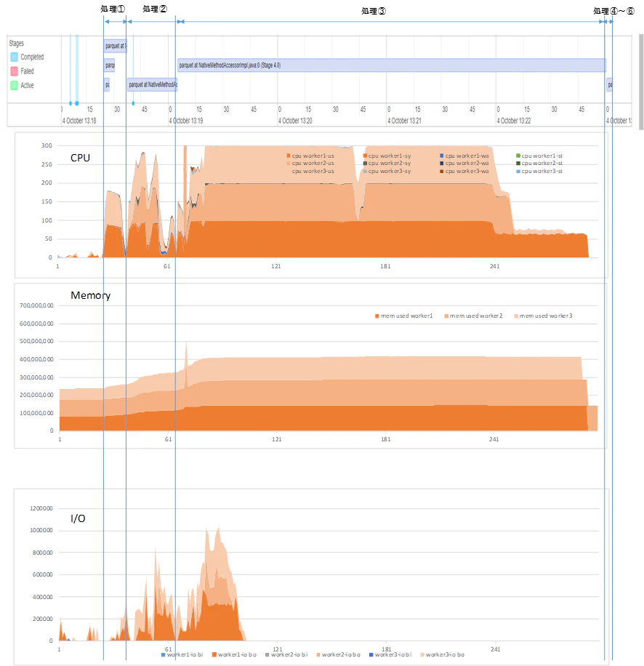The image size is (644, 666).
Task: Select the I/O chart title
Action: 78,518
